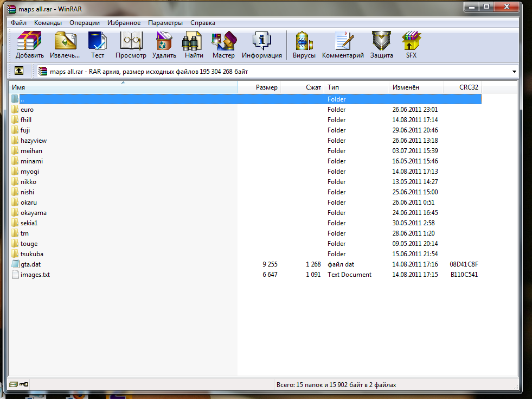Click the CRC32 value B110C541
Viewport: 532px width, 399px height.
coord(464,274)
